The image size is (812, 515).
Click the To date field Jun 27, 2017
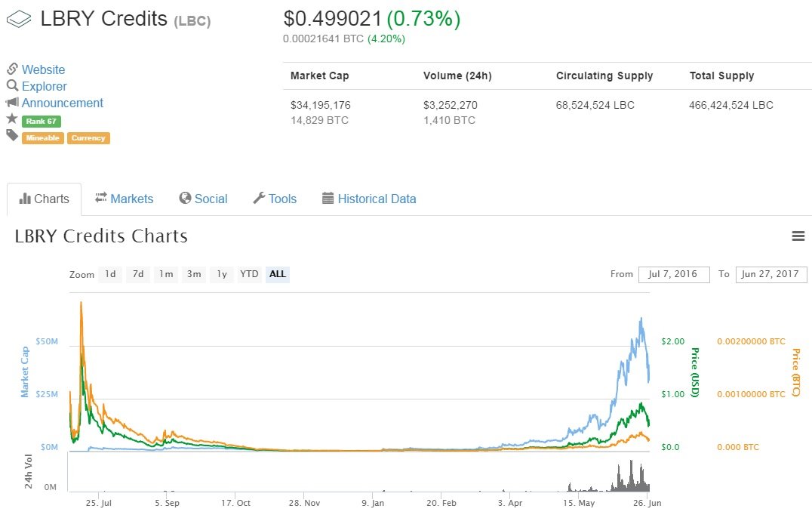pos(771,274)
